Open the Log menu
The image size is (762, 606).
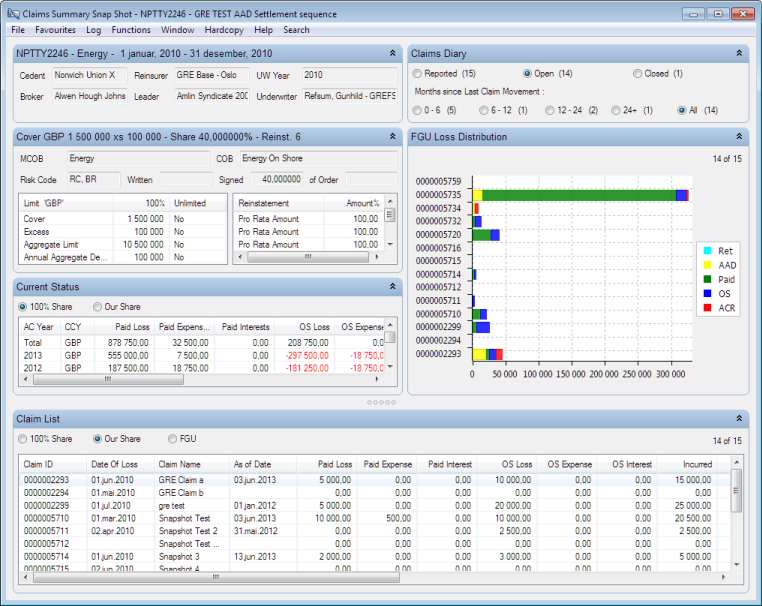pos(94,30)
